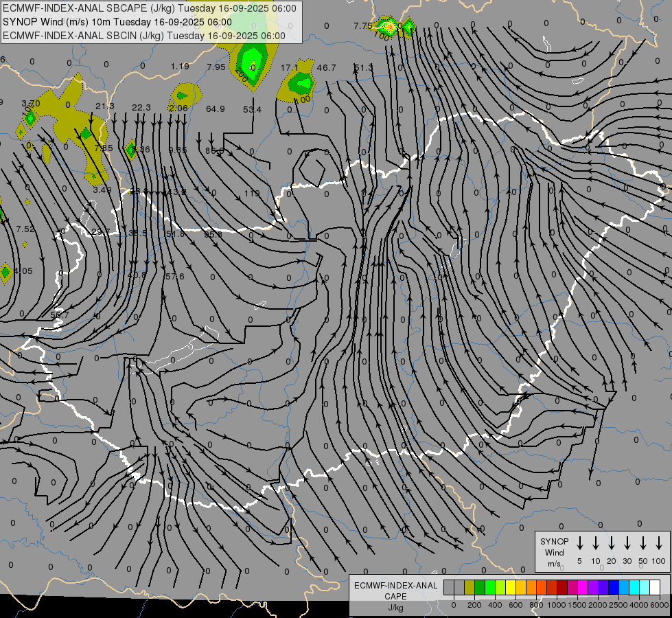The image size is (672, 618).
Task: Click the green CAPE patch above the 100 contour label
Action: [x=301, y=84]
